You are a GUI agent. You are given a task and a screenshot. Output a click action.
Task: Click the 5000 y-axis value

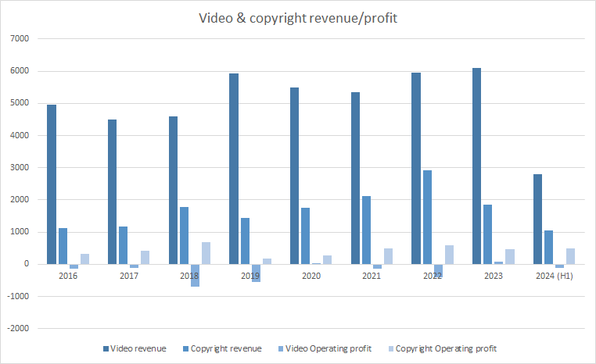[x=20, y=103]
